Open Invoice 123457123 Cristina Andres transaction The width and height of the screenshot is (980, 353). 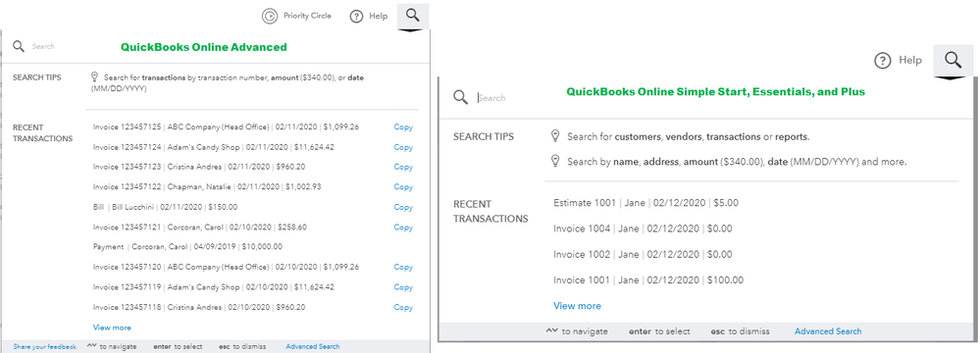(x=199, y=167)
